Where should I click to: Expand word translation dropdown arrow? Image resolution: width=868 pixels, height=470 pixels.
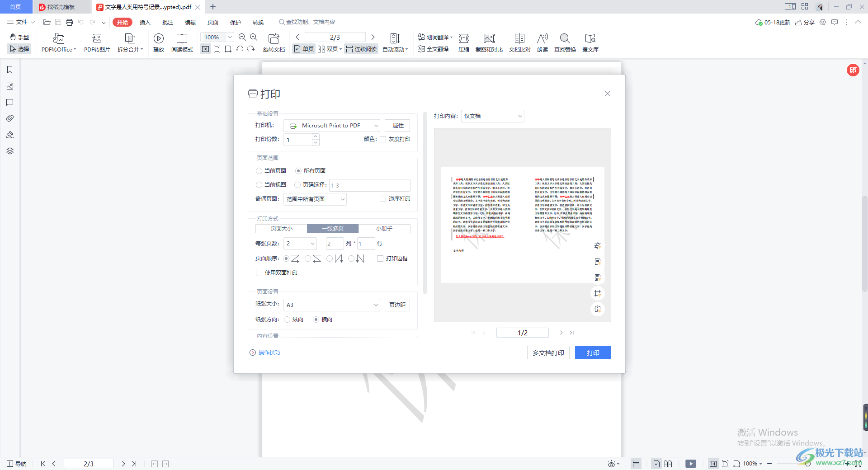point(451,37)
